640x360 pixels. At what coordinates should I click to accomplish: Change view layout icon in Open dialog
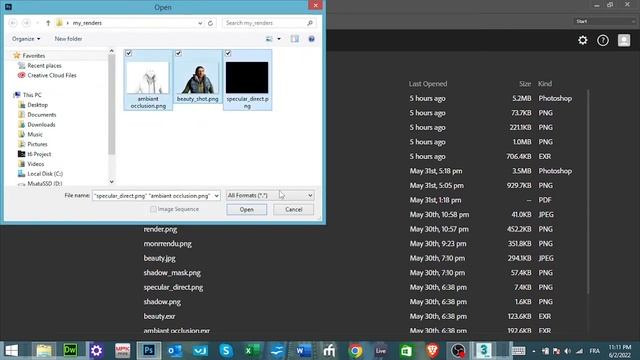pos(269,39)
